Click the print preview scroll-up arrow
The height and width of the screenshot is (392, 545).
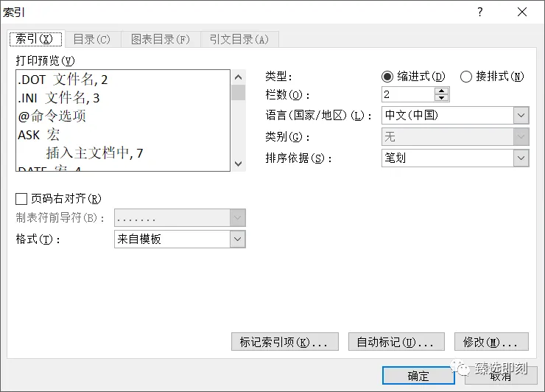pyautogui.click(x=239, y=77)
